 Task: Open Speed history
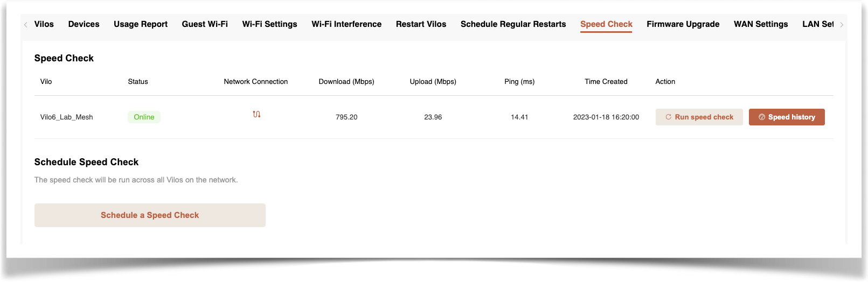[x=787, y=117]
